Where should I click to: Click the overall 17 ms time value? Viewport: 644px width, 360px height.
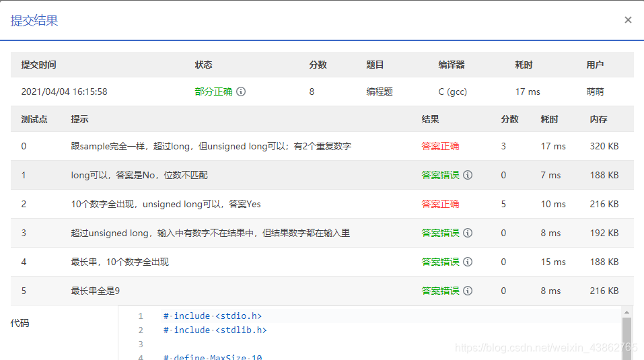[528, 92]
